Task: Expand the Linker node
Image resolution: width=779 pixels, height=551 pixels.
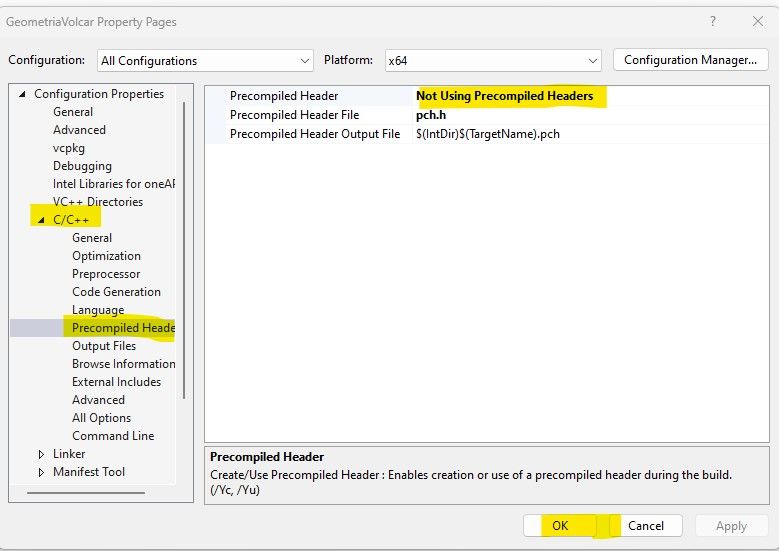Action: [41, 454]
